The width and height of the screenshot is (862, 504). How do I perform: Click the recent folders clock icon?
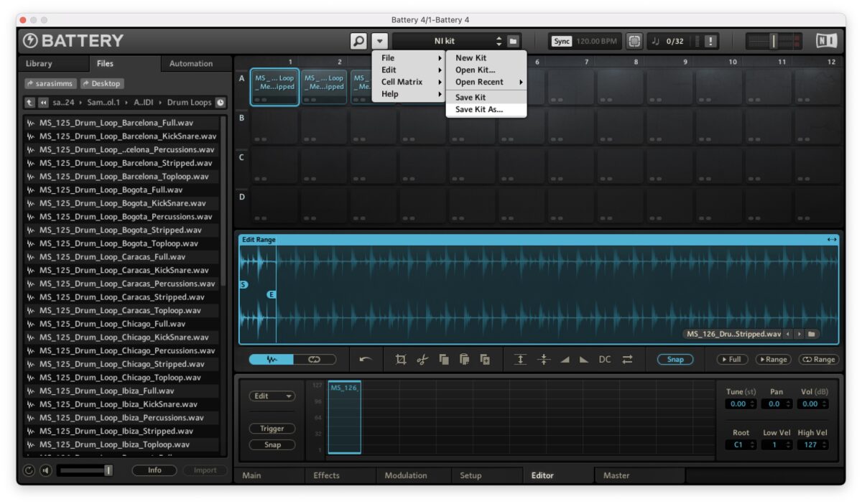coord(220,103)
